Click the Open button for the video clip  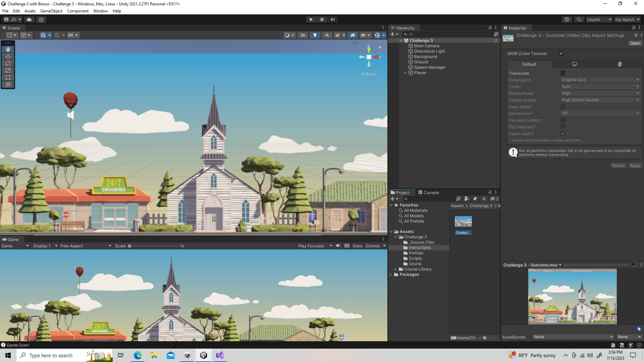tap(635, 43)
